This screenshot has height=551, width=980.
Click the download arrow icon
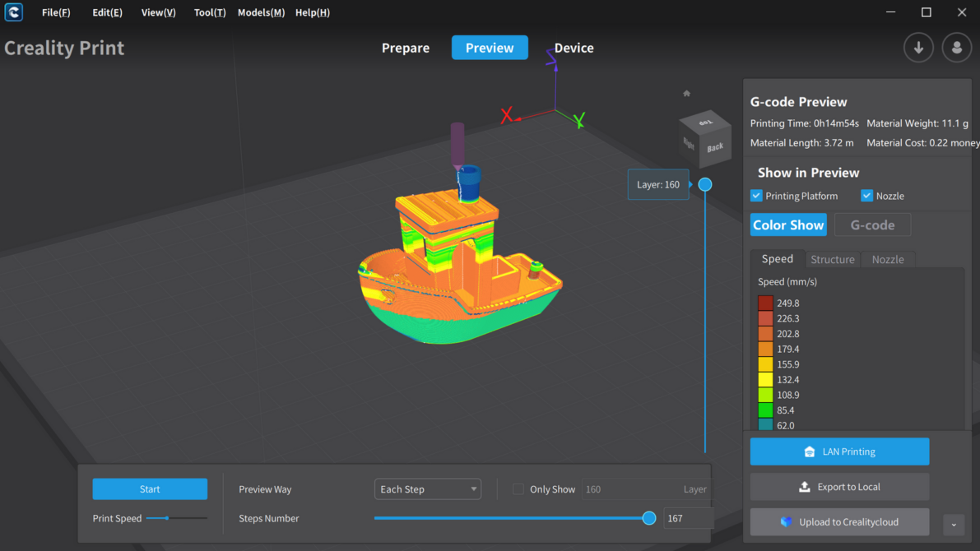[x=918, y=48]
